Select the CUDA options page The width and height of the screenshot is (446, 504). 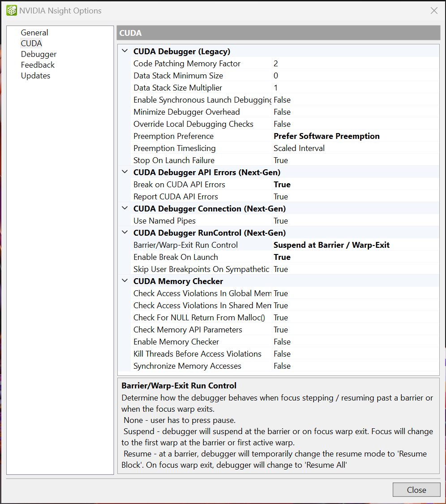coord(31,43)
